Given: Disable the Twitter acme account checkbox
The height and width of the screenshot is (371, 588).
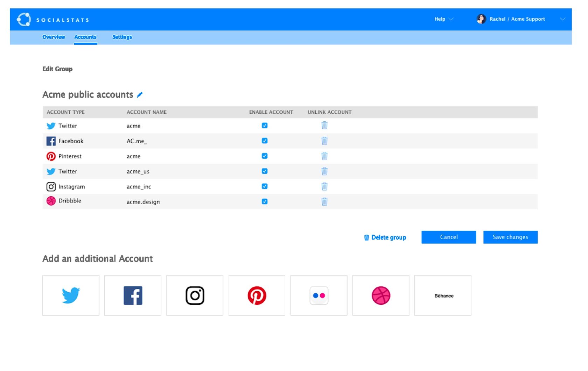Looking at the screenshot, I should click(265, 126).
